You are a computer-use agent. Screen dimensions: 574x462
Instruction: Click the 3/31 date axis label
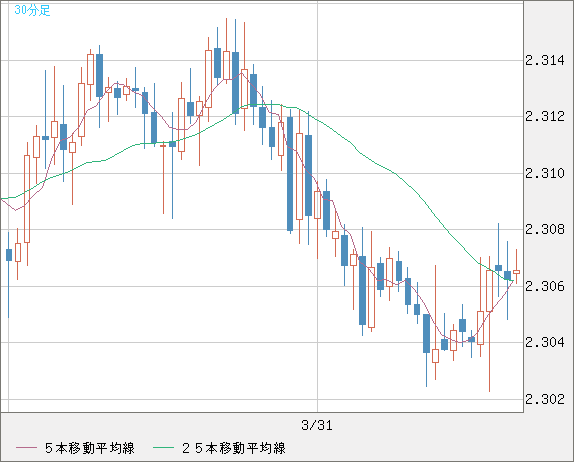coord(317,425)
